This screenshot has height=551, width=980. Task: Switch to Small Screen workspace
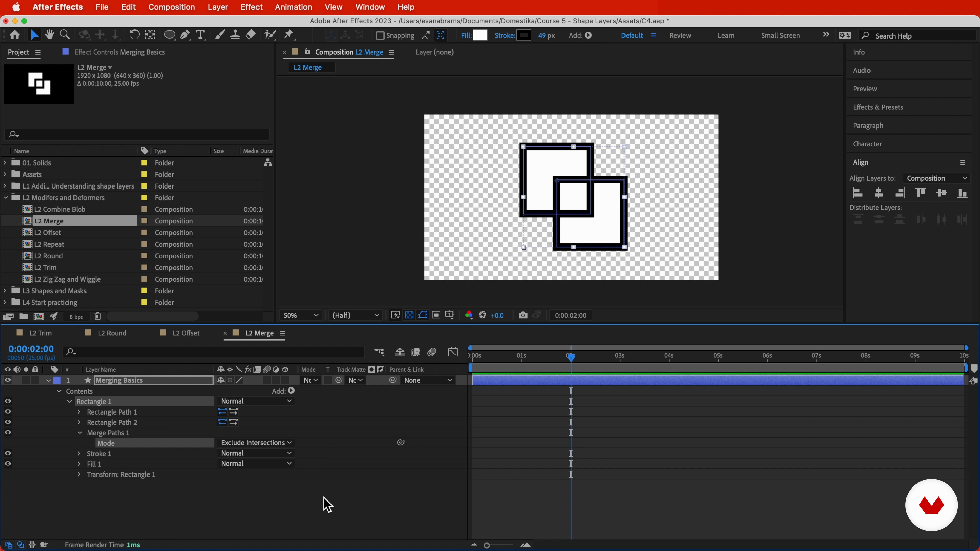(x=780, y=35)
